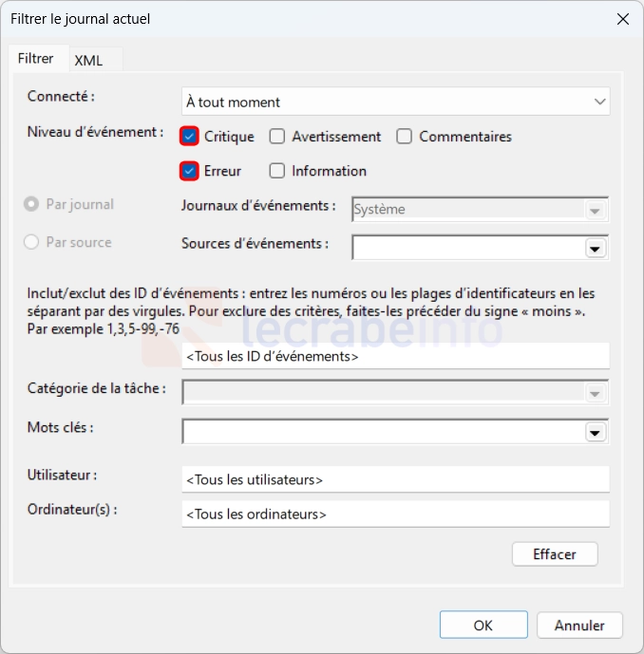Focus the Utilisateur text field
Viewport: 644px width, 654px height.
(395, 479)
